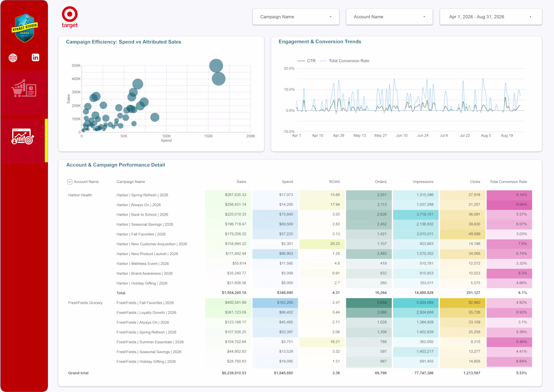The image size is (554, 392).
Task: Sort table by ROAS column header
Action: (x=334, y=182)
